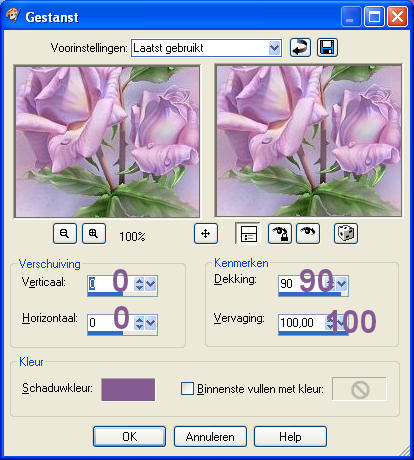This screenshot has width=414, height=460.
Task: Pick the purple Schaduwkleur swatch
Action: click(128, 389)
